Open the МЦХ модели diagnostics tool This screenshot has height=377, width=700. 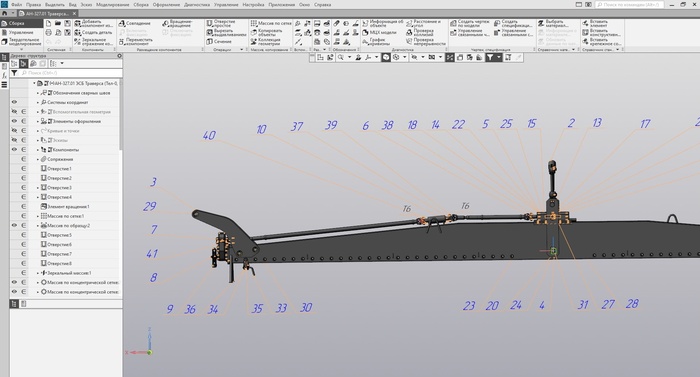(365, 33)
